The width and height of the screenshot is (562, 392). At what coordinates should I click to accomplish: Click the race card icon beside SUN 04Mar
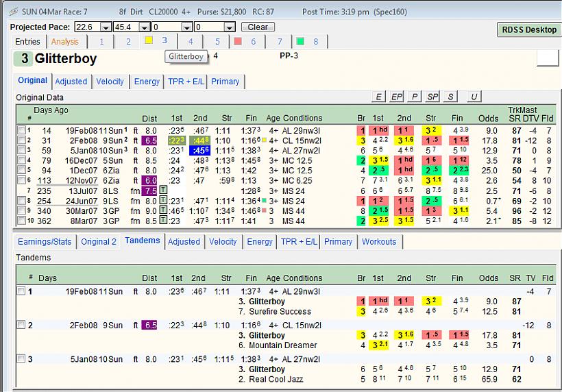(14, 12)
